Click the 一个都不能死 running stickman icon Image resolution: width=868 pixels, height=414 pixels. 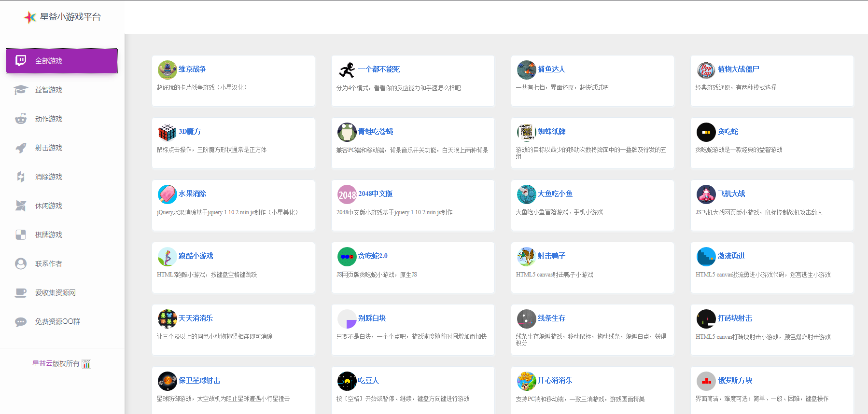tap(347, 70)
